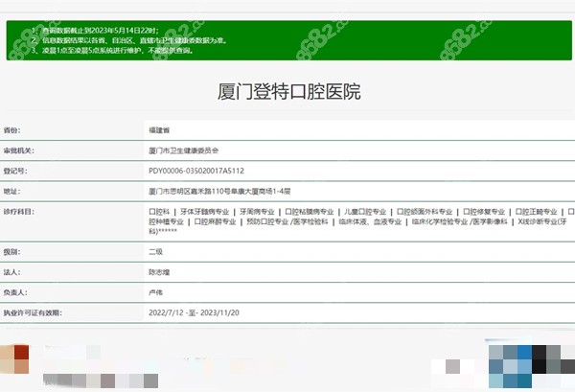575x392 pixels.
Task: Click the title 厦门登特口腔医院
Action: pos(289,92)
